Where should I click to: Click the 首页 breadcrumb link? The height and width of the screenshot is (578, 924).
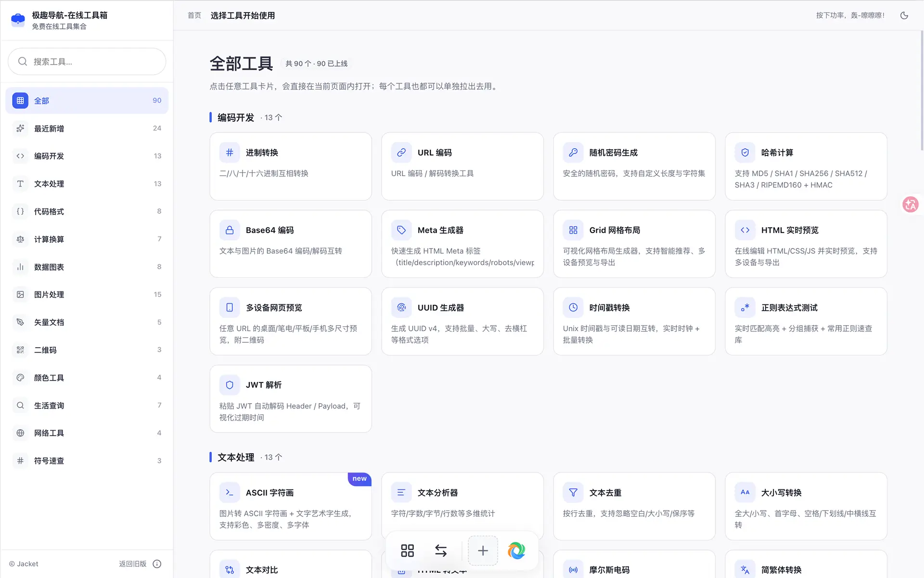[194, 15]
